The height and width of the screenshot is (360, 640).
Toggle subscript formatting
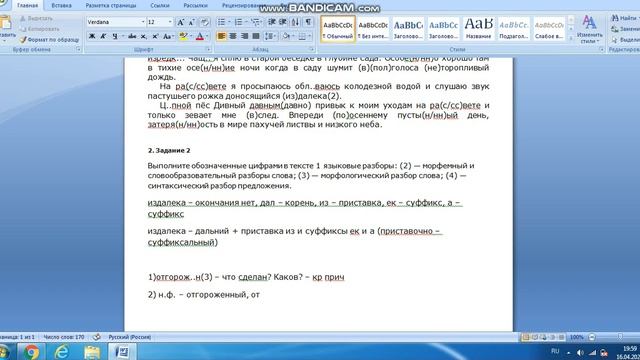[144, 36]
